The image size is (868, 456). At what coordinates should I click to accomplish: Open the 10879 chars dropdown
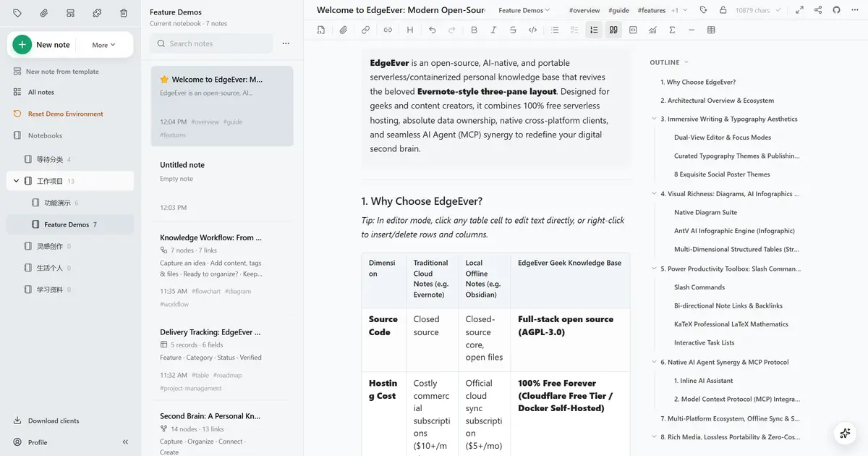pos(758,10)
